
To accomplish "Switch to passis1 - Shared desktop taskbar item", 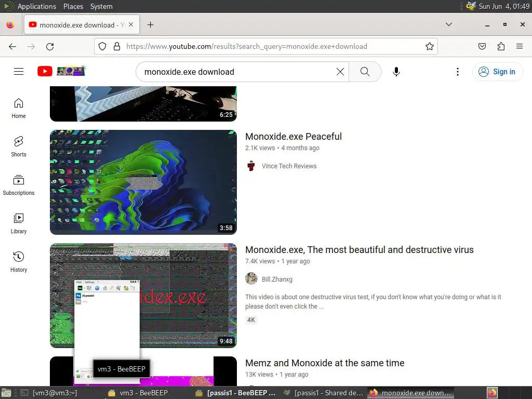I will 324,393.
